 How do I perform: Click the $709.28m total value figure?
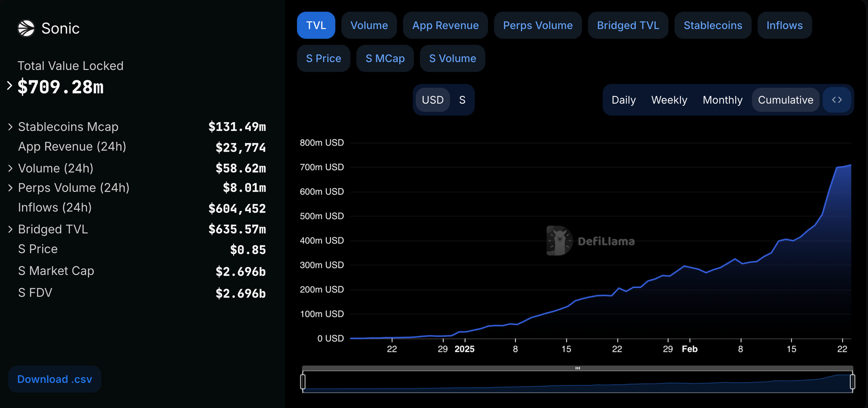click(x=61, y=87)
